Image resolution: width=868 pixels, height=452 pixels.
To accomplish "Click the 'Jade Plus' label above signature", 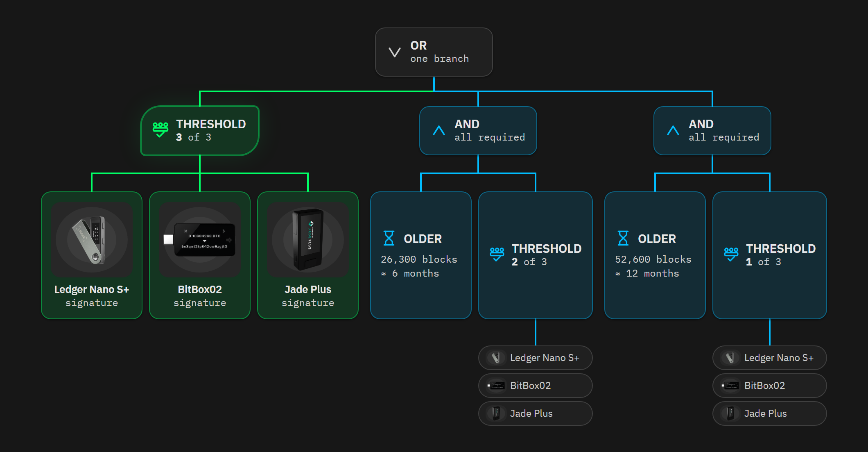I will point(308,289).
